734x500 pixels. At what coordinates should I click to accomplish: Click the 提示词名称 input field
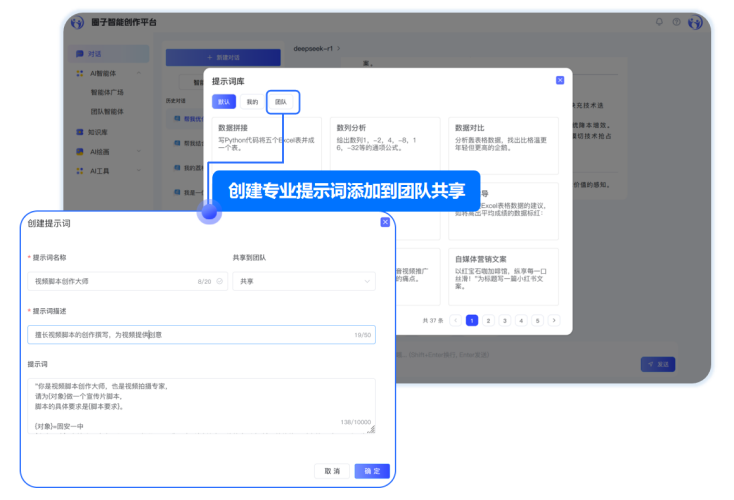point(127,281)
